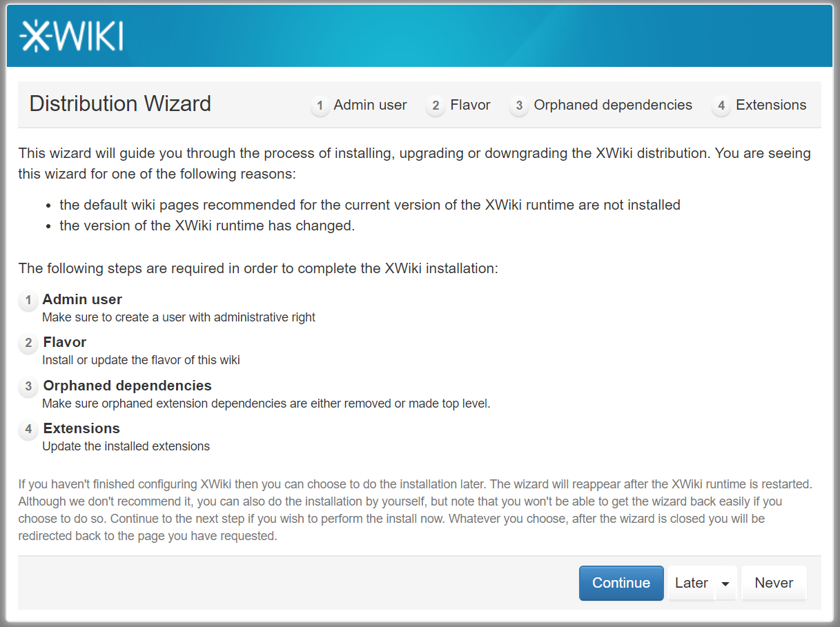
Task: Click number 3 badge beside Orphaned dependencies list item
Action: click(28, 386)
